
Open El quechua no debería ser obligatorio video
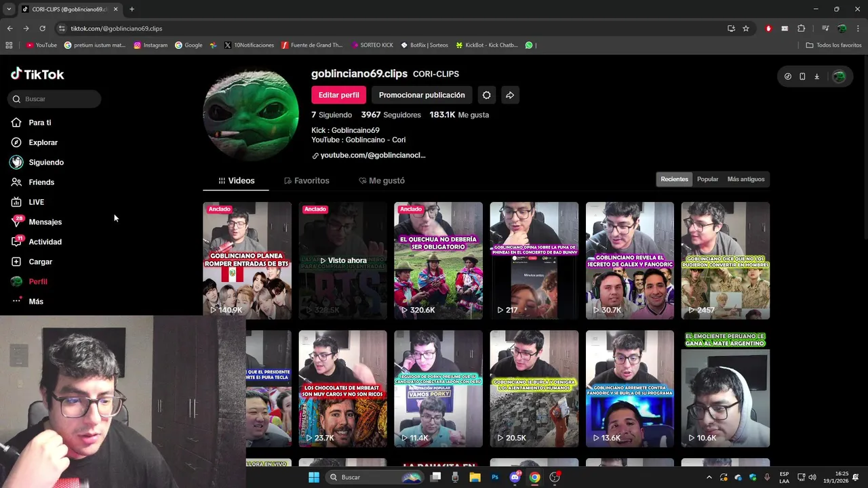coord(438,260)
